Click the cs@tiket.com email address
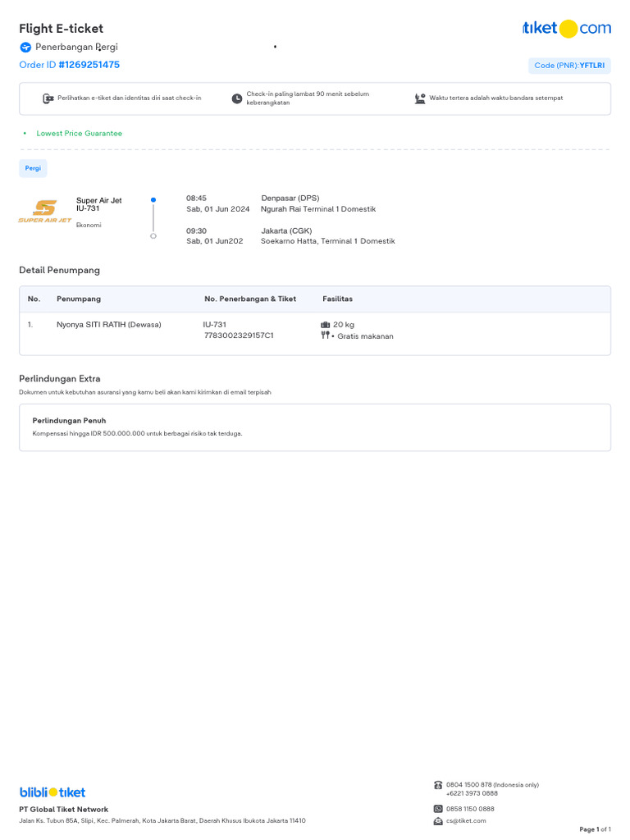 pyautogui.click(x=466, y=820)
